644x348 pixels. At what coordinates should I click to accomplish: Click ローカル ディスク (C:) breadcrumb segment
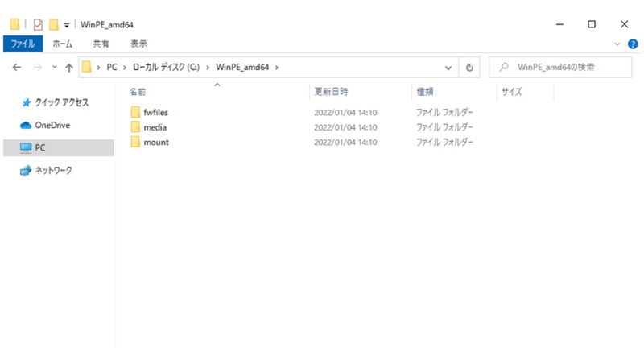[x=166, y=67]
